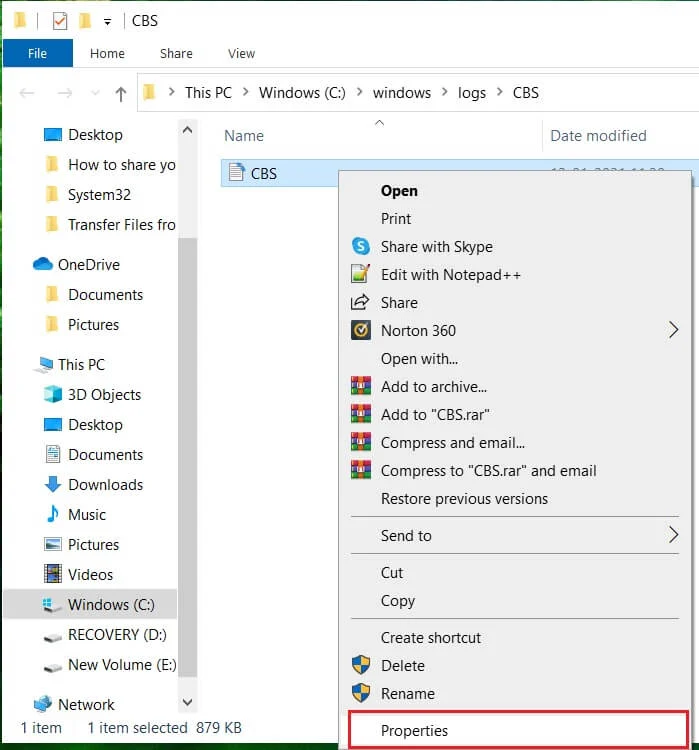Expand chevron after This PC in address bar
Viewport: 699px width, 750px height.
click(245, 91)
